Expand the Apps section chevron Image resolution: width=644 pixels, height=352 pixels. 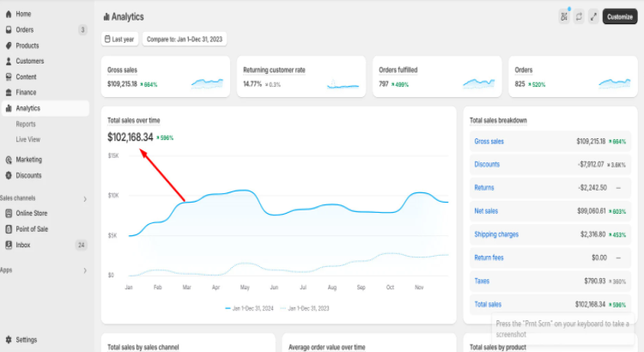pos(85,270)
